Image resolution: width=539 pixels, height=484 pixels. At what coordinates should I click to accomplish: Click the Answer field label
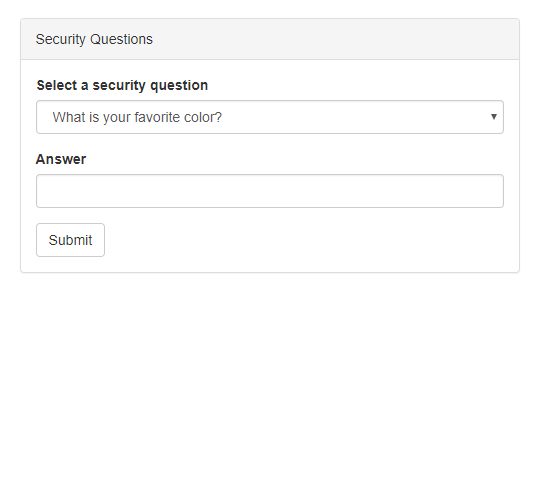[61, 159]
